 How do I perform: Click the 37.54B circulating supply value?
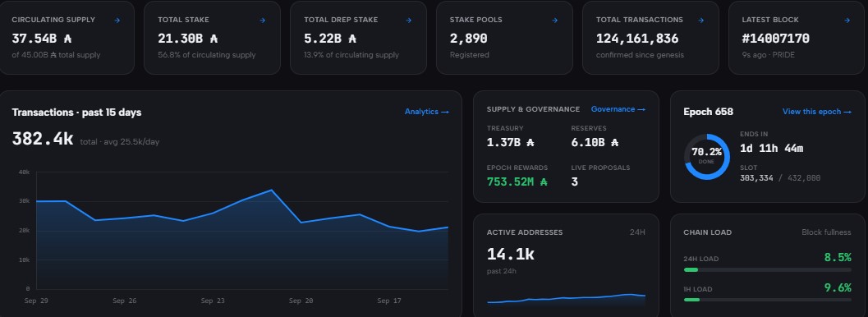42,39
